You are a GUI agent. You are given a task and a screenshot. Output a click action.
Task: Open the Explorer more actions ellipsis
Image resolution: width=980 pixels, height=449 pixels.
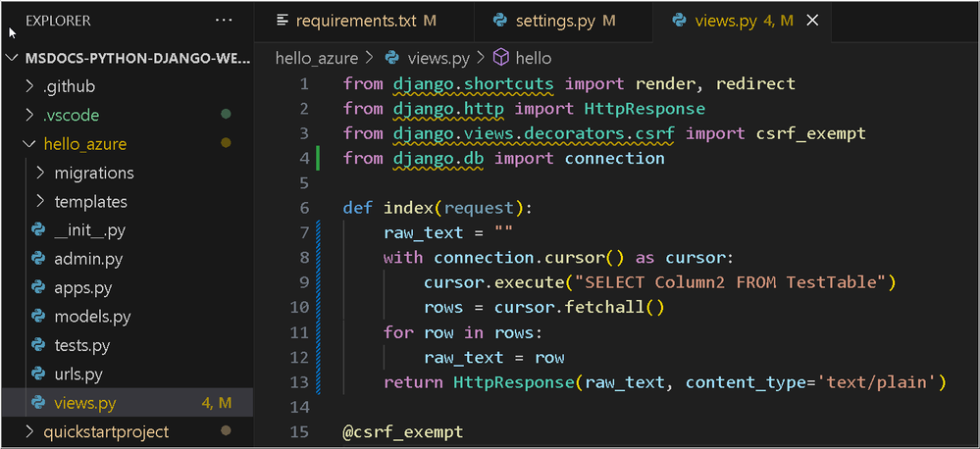[224, 20]
